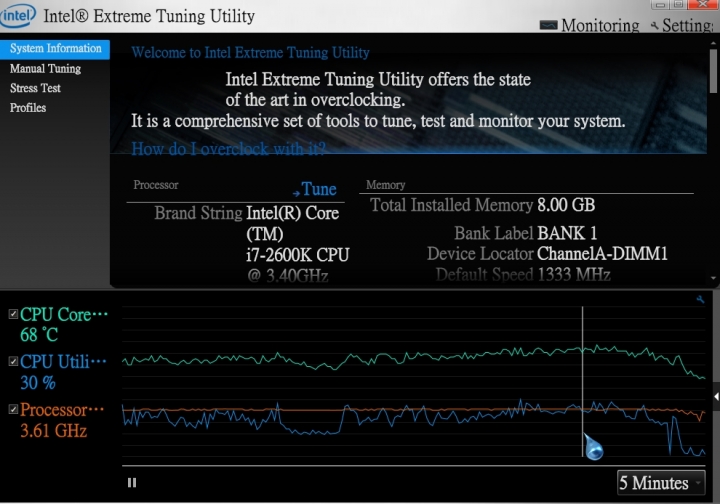The height and width of the screenshot is (504, 720).
Task: Click the Memory section header
Action: pyautogui.click(x=385, y=185)
